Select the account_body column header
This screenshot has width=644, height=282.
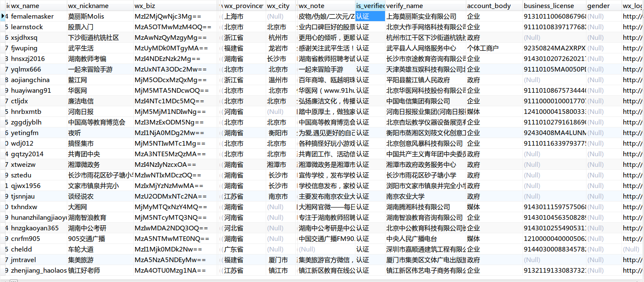[x=494, y=6]
